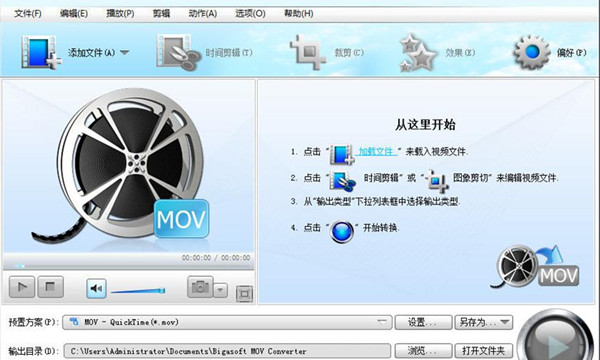This screenshot has height=360, width=600.
Task: Open the 动作(A) menu
Action: [x=202, y=13]
